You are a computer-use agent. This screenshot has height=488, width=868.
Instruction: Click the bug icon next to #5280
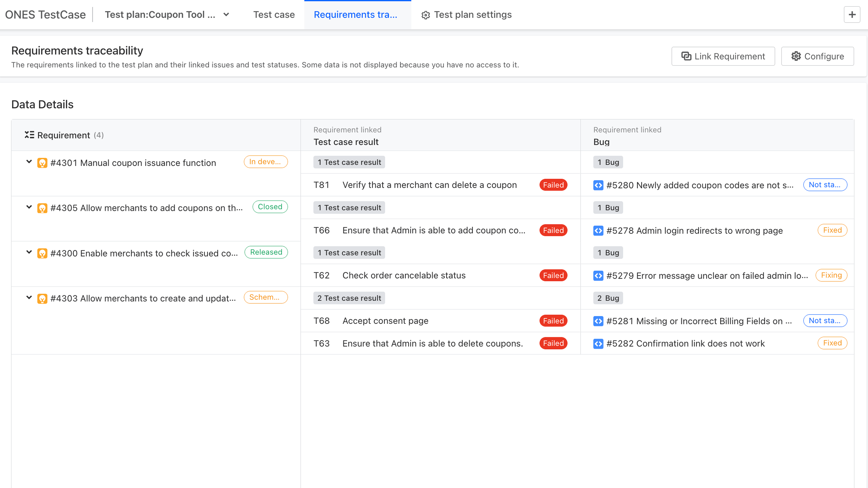tap(598, 185)
